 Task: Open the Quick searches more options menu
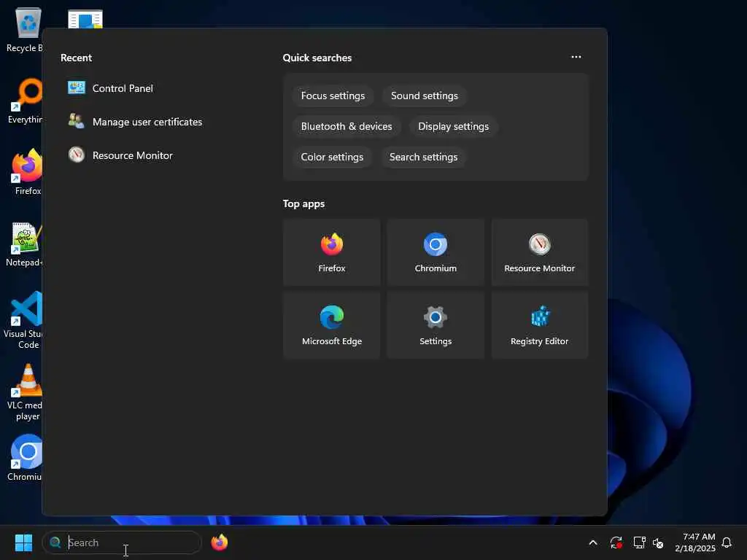point(576,57)
